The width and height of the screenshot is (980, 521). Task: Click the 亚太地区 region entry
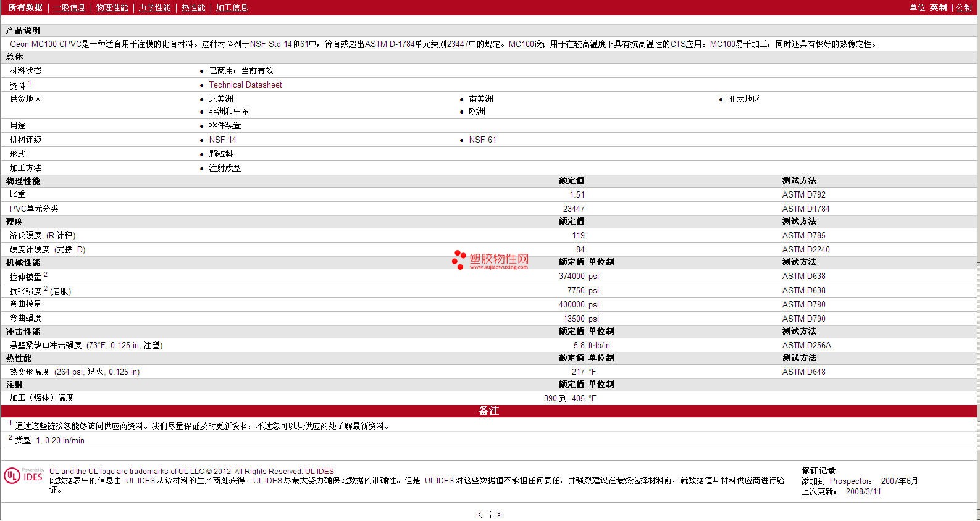point(744,99)
